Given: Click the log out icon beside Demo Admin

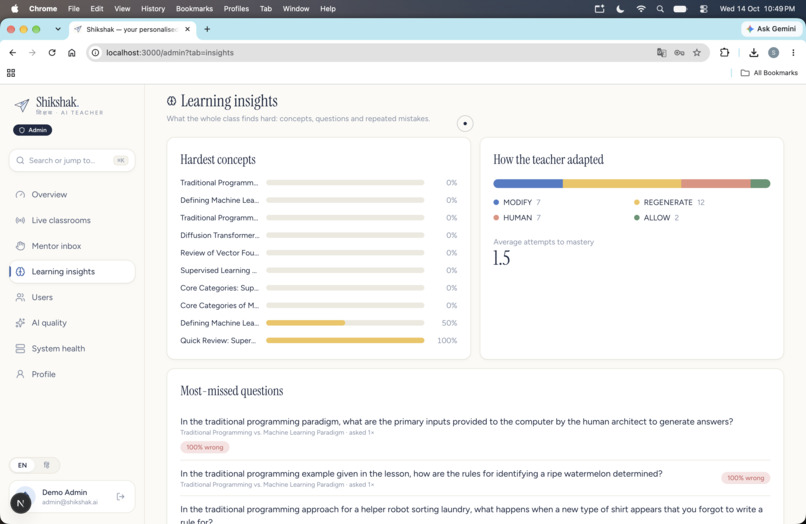Looking at the screenshot, I should (120, 496).
